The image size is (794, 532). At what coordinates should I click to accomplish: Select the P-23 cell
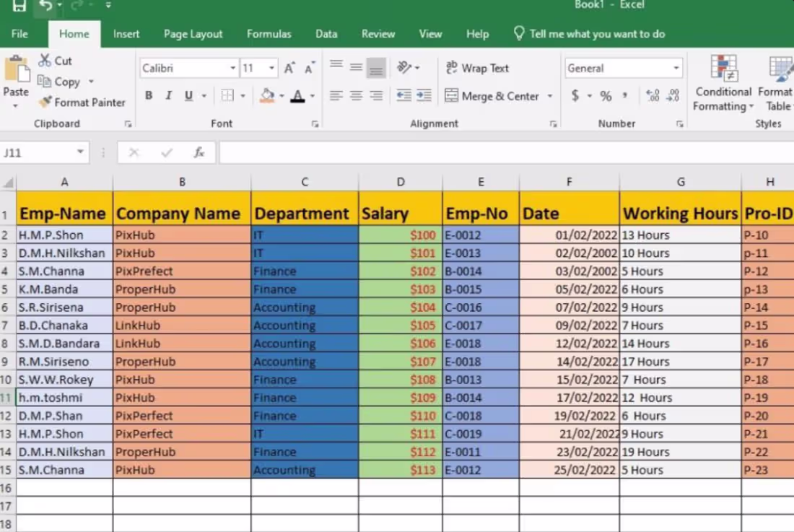(768, 470)
